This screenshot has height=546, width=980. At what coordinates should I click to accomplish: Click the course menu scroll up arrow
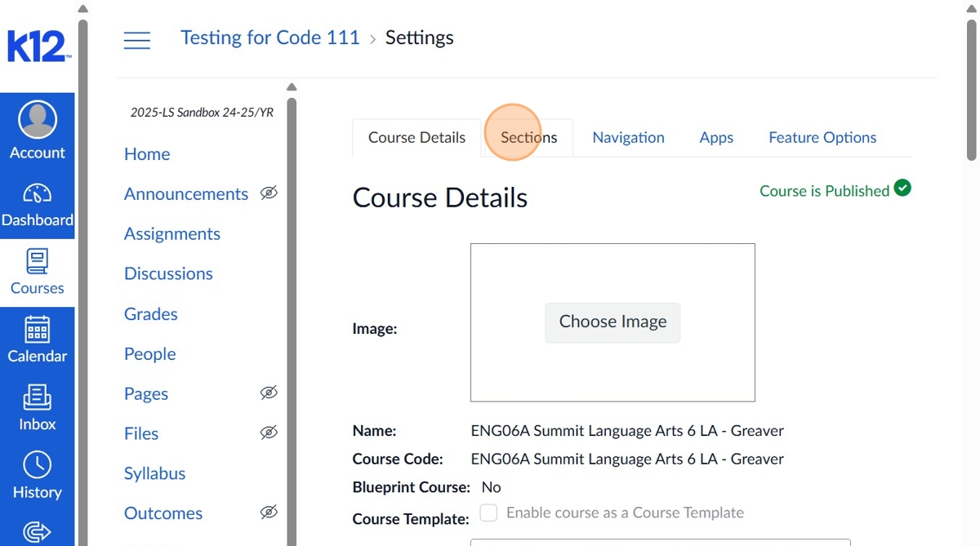tap(292, 87)
